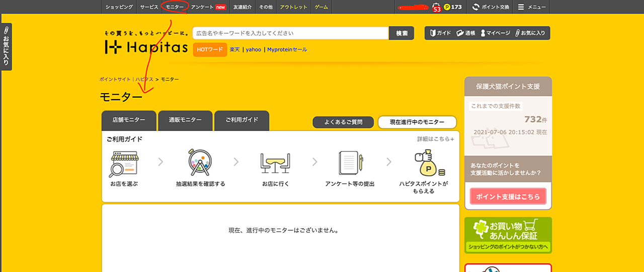Open the お買い物あんしん保証 banner

[508, 235]
